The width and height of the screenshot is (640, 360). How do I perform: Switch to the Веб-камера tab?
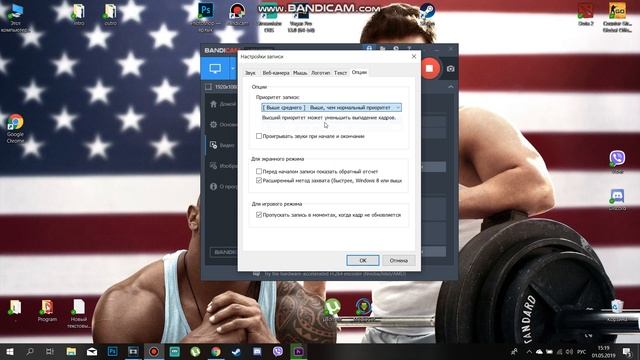click(x=276, y=73)
